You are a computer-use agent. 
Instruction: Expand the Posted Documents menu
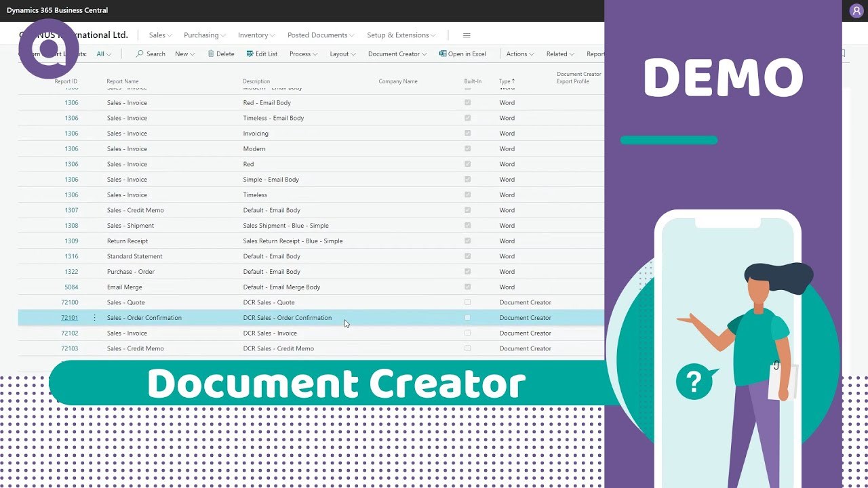pyautogui.click(x=321, y=35)
